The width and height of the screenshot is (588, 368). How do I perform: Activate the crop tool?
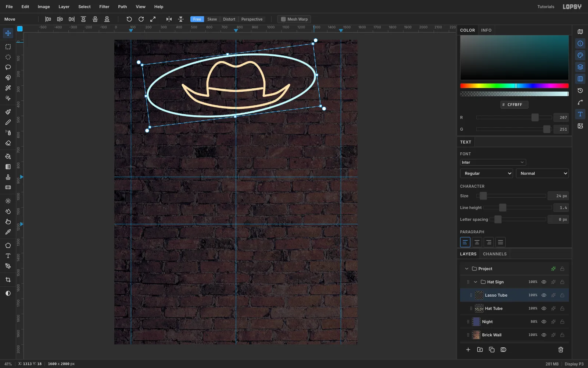tap(8, 280)
